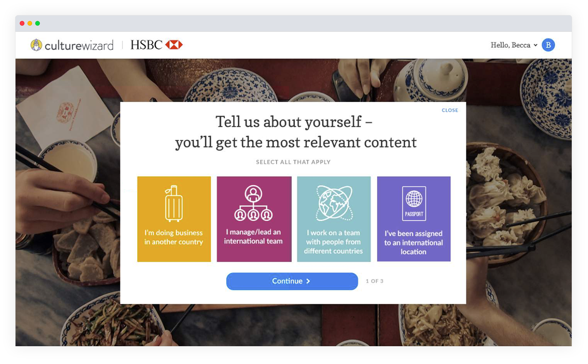588x364 pixels.
Task: Click the culturewizard brand name text
Action: 79,46
